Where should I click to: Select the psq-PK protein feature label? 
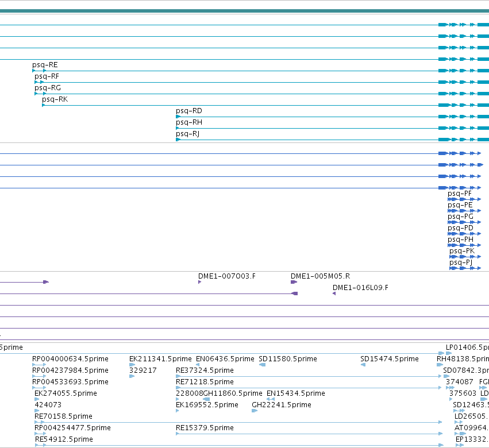pos(462,251)
